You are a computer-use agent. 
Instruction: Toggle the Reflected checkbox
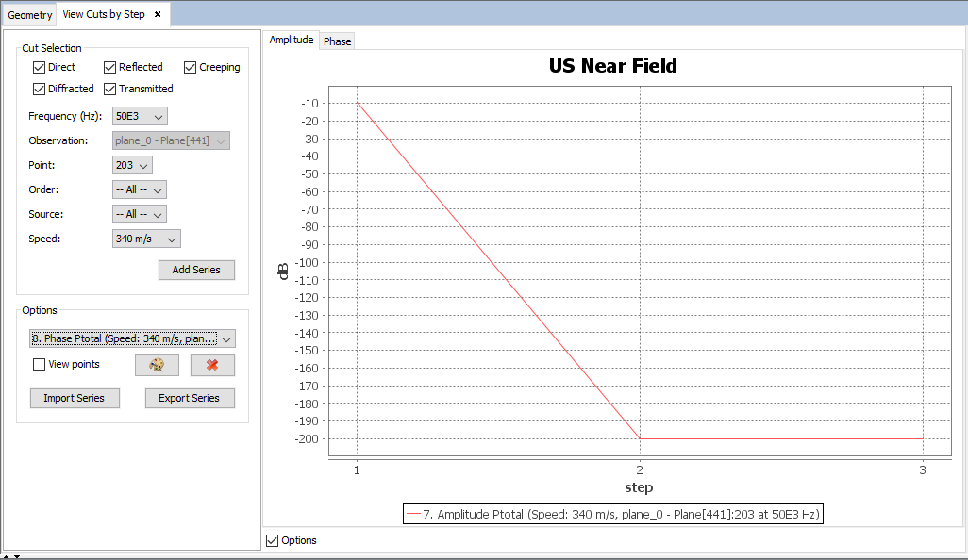[x=110, y=67]
